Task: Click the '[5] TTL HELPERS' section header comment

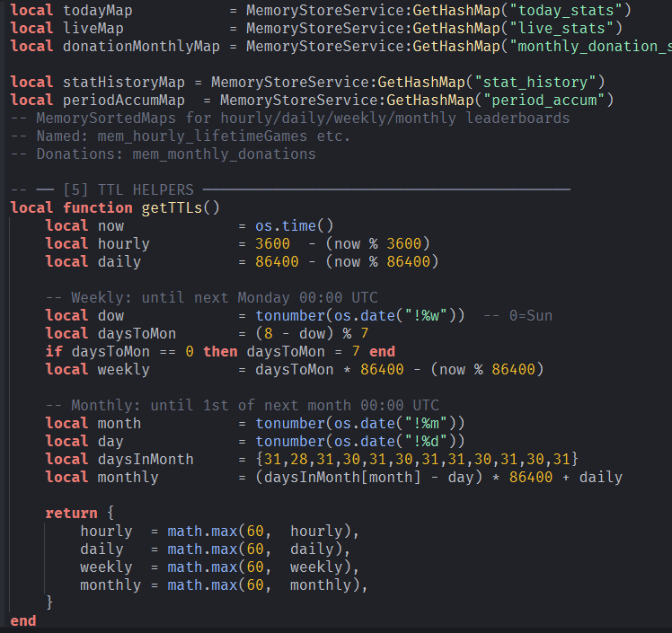Action: click(290, 189)
